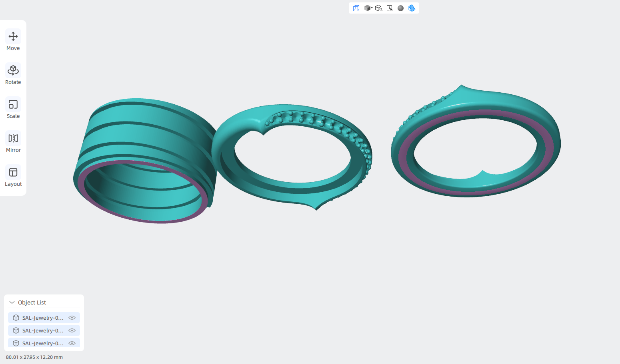The height and width of the screenshot is (364, 620).
Task: Toggle the wireframe axis box view icon
Action: point(356,8)
